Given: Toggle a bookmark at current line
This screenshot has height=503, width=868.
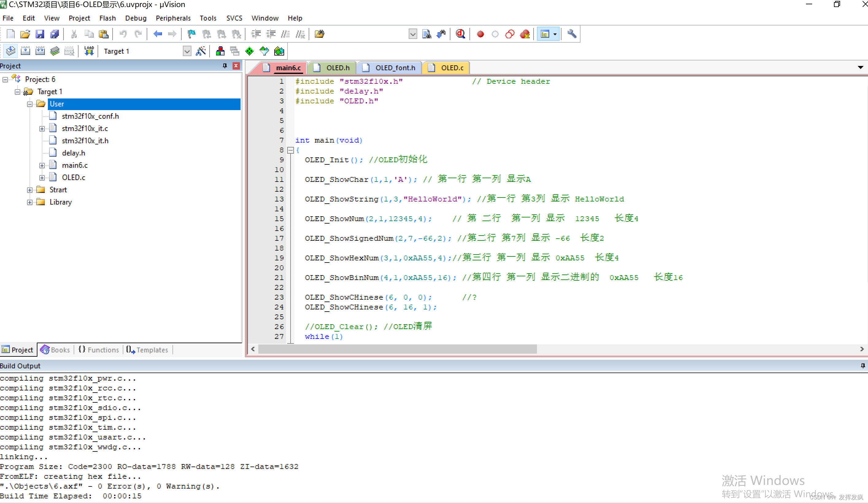Looking at the screenshot, I should click(191, 34).
